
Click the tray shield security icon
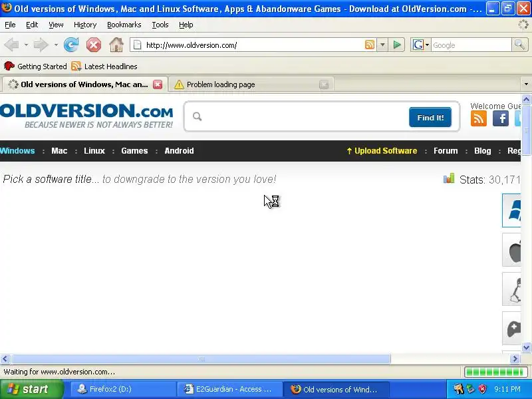point(482,389)
